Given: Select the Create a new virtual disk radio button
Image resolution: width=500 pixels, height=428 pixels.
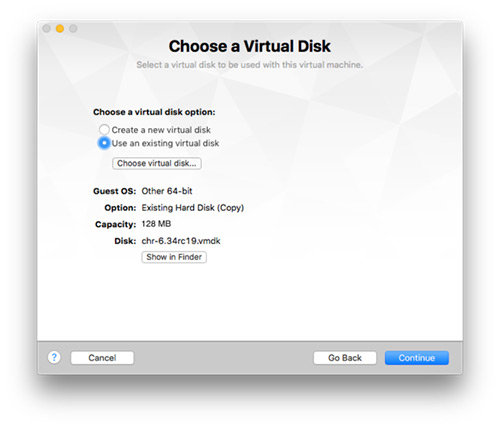Looking at the screenshot, I should coord(104,129).
